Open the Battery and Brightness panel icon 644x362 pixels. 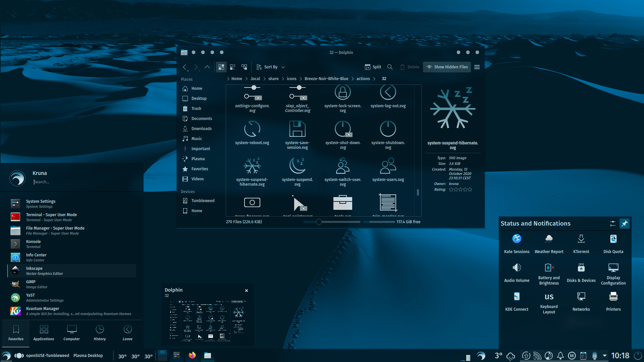[x=549, y=268]
